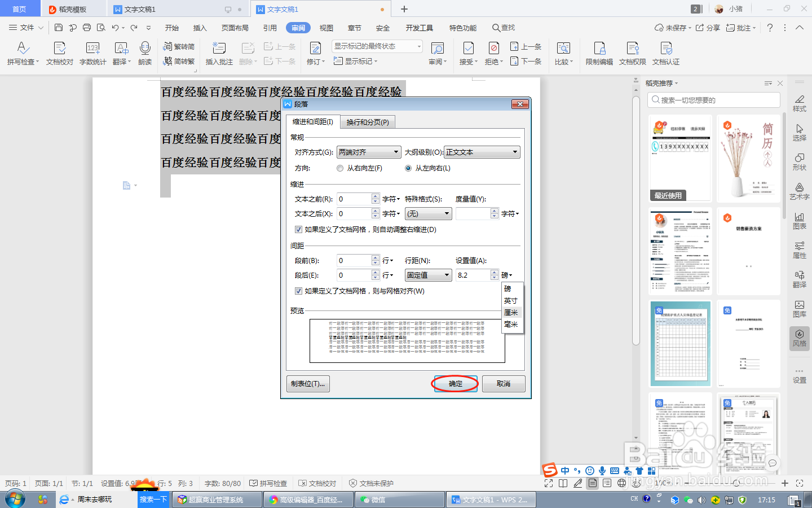Open the line spacing (行距) dropdown
Screen dimensions: 812x508
[429, 275]
